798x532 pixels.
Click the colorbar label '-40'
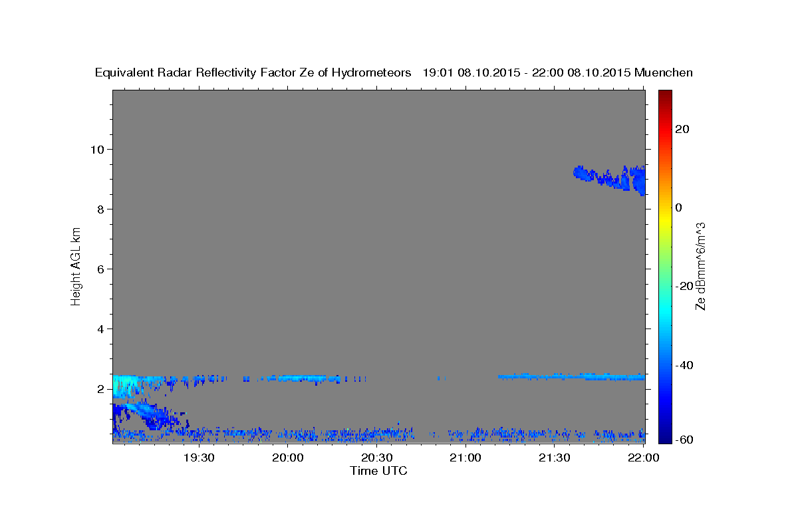[684, 365]
